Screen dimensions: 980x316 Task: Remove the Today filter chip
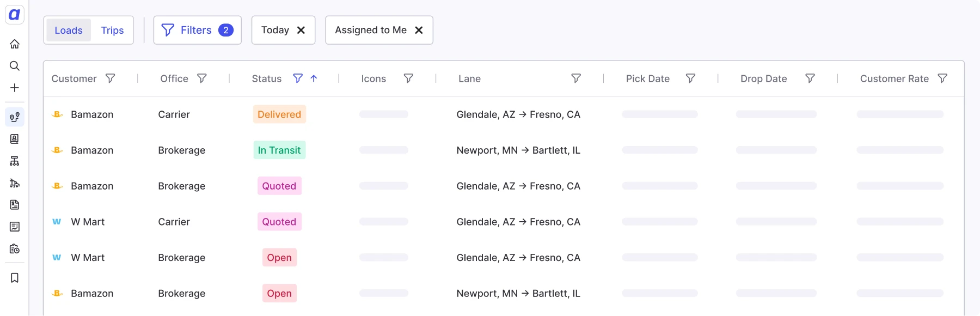301,30
